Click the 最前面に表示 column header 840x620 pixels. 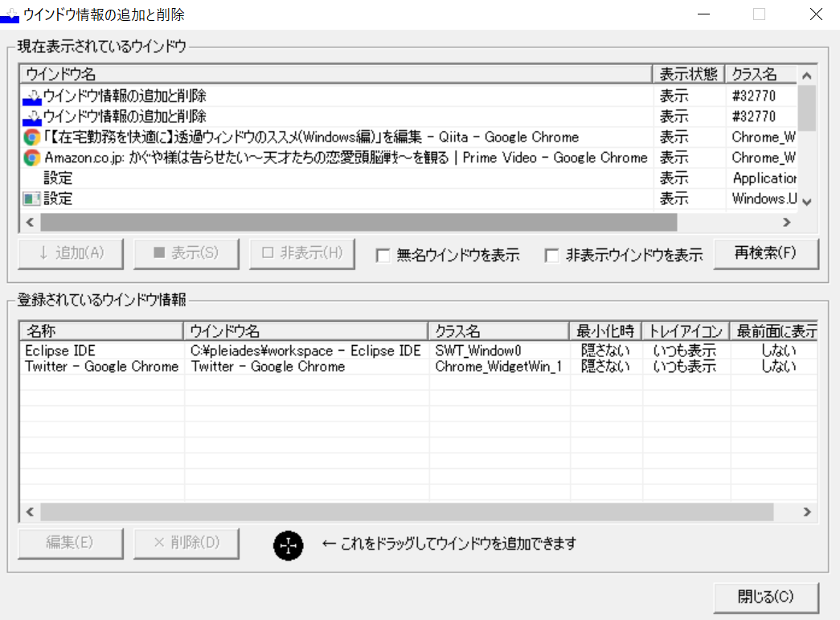point(774,331)
